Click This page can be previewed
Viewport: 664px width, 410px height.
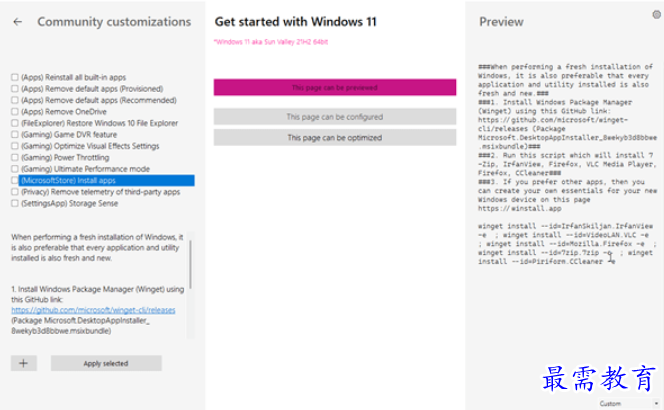[x=335, y=87]
